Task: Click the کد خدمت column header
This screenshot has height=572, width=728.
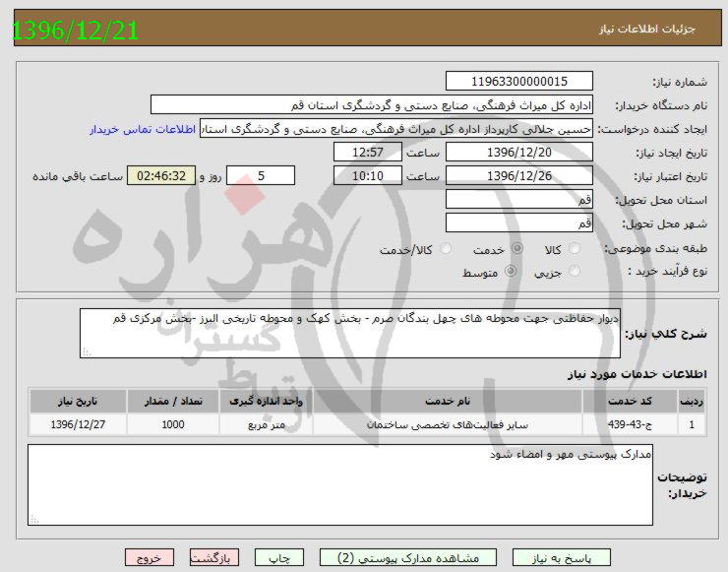Action: (630, 401)
